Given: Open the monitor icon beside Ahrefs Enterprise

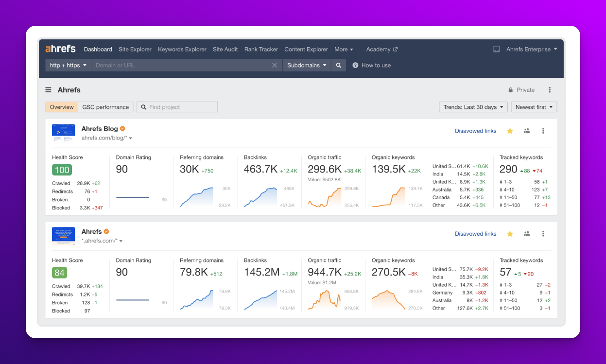Looking at the screenshot, I should click(x=497, y=49).
